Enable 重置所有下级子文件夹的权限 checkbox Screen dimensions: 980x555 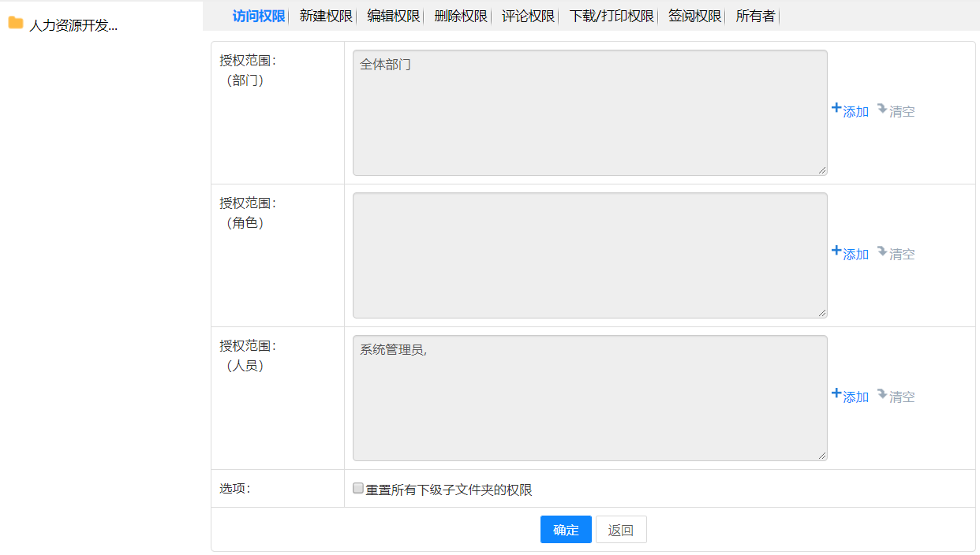tap(358, 489)
